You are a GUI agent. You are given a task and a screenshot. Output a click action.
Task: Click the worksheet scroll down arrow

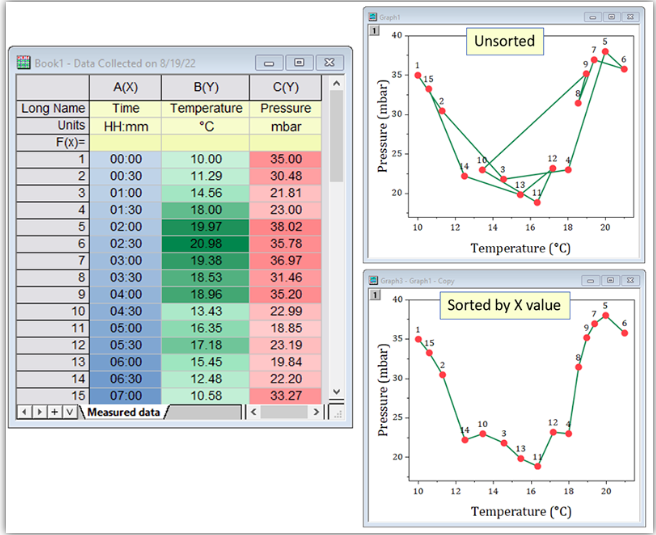(x=336, y=392)
